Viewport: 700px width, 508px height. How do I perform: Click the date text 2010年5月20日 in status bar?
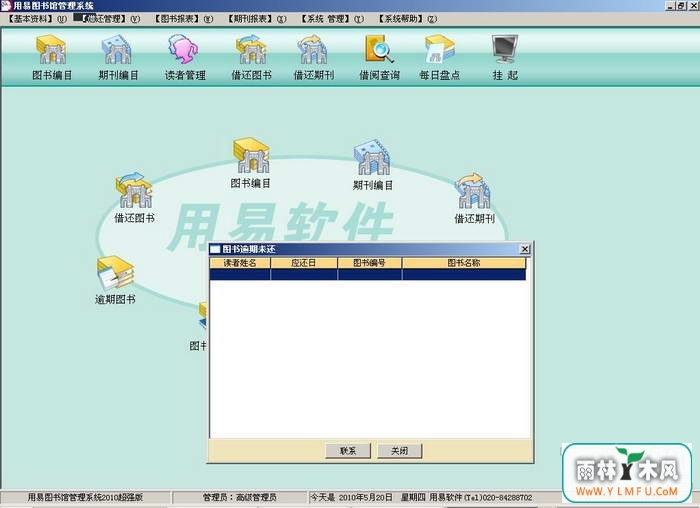(x=366, y=497)
